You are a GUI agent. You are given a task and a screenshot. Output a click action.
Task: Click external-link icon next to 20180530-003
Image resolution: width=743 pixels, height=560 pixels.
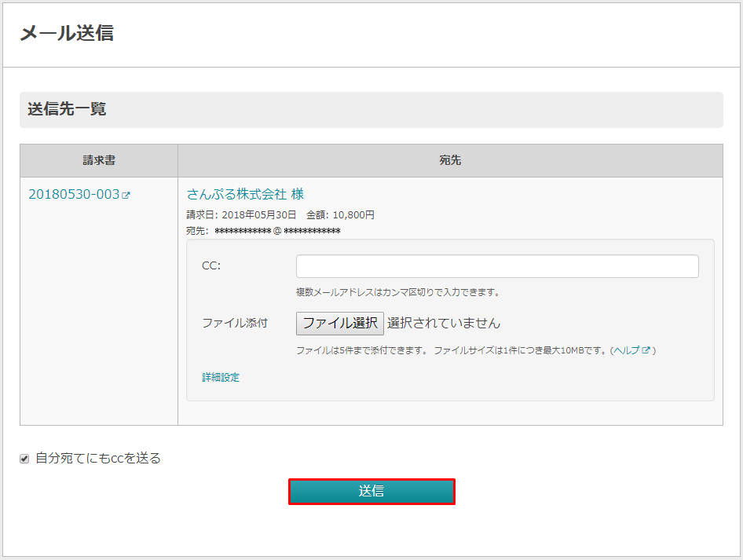(x=126, y=195)
